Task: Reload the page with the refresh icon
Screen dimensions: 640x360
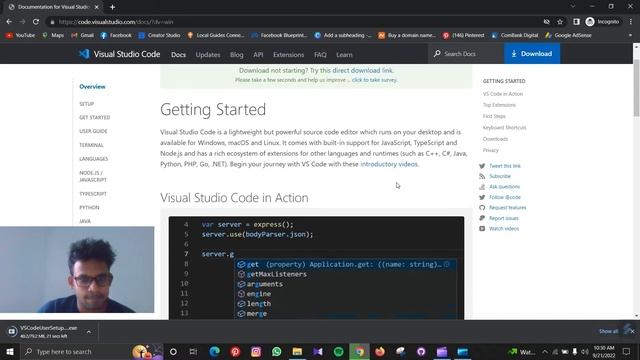Action: pyautogui.click(x=36, y=22)
